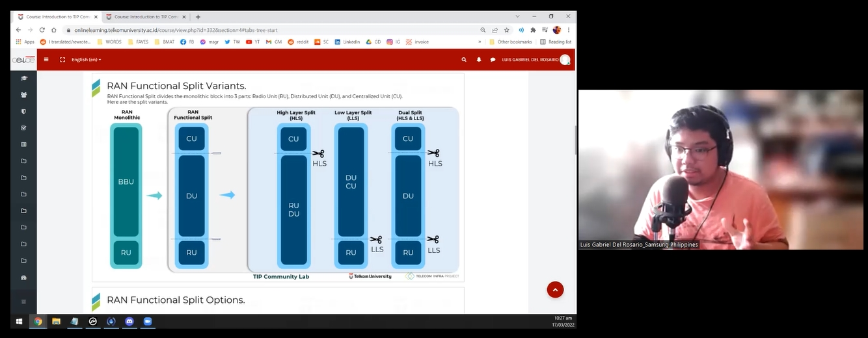Screen dimensions: 868x338
Task: Expand hidden bookmarks double chevron
Action: [x=480, y=42]
